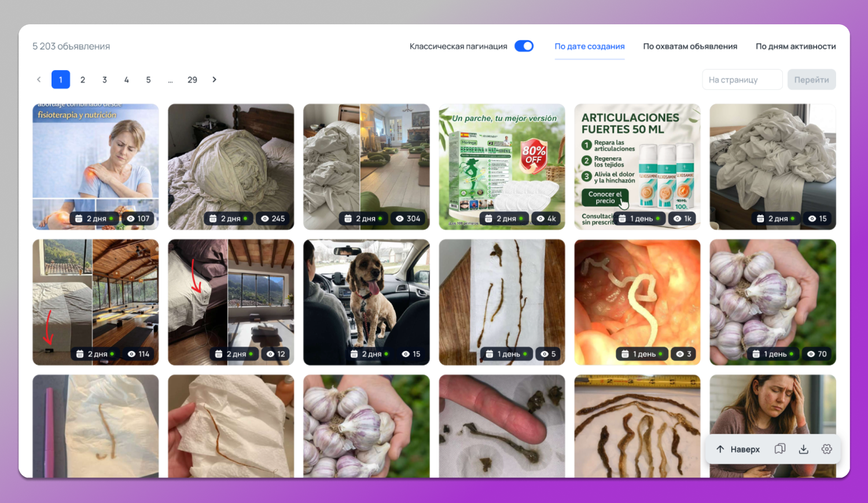Viewport: 868px width, 503px height.
Task: Click the Наверх scroll-to-top button
Action: coord(738,449)
